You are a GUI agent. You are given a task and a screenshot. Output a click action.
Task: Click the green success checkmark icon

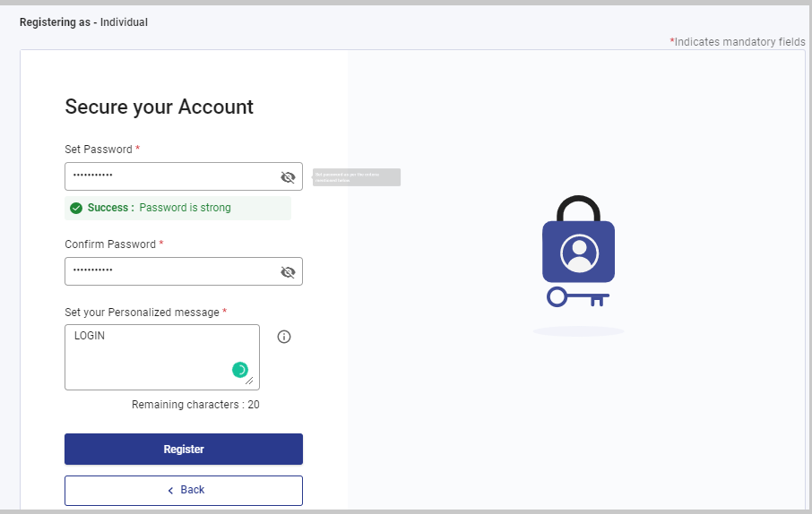[x=76, y=208]
